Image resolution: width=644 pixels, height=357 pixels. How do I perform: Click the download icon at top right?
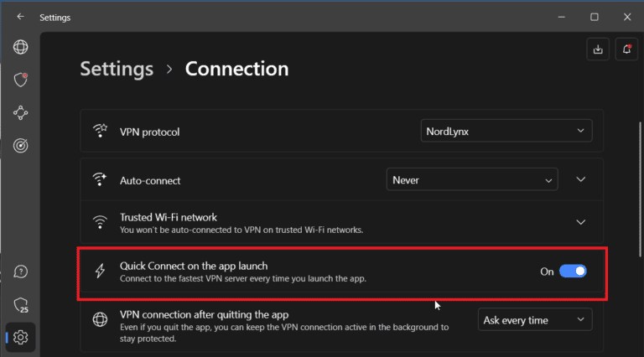click(598, 49)
